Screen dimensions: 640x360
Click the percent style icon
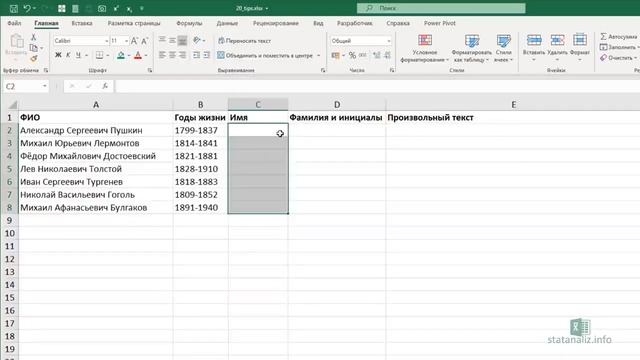pos(352,55)
